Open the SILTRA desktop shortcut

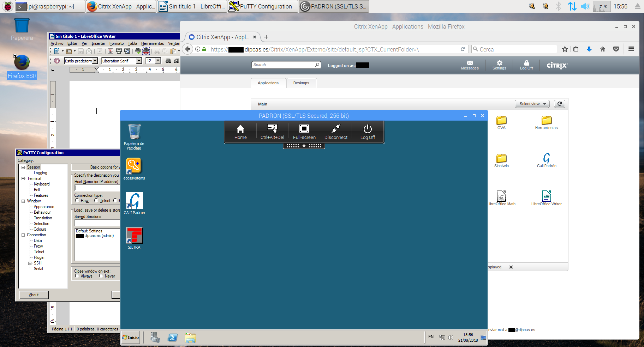134,238
